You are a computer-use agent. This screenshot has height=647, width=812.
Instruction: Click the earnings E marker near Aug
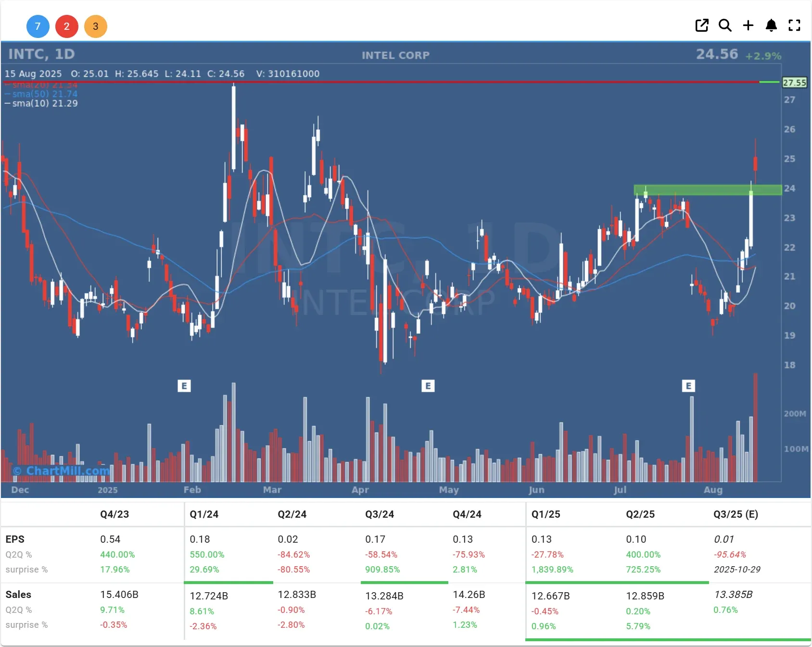688,386
